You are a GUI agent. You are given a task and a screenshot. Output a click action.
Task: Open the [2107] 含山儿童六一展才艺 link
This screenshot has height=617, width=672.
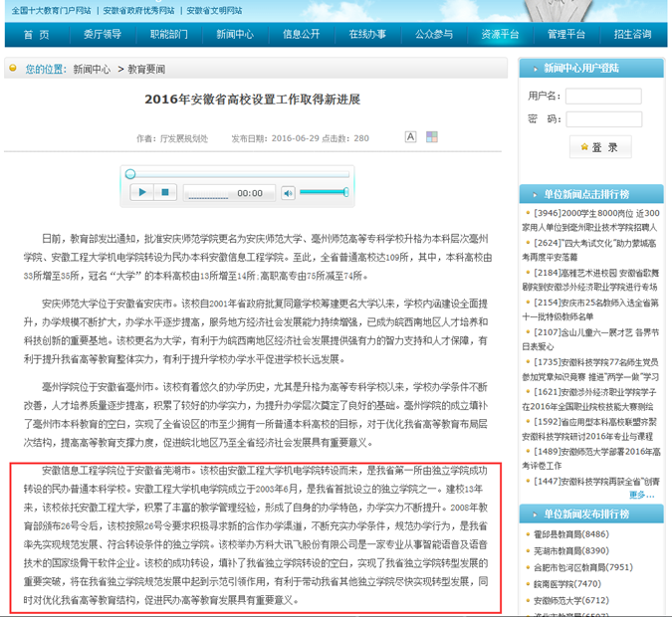click(x=591, y=339)
